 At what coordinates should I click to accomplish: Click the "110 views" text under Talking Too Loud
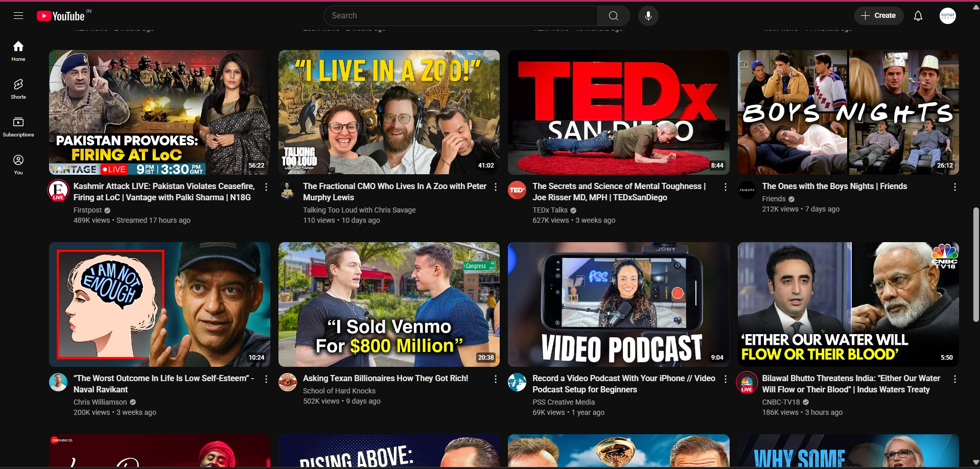319,220
